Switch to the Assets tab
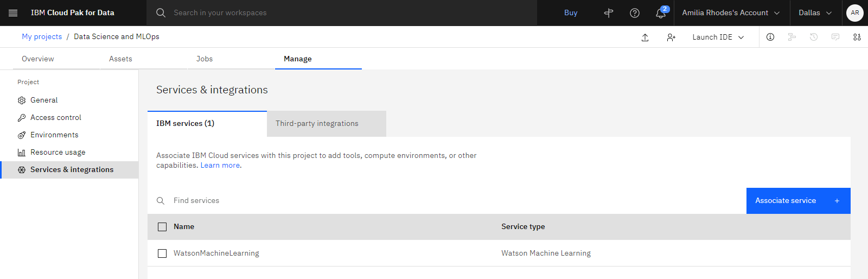868x279 pixels. coord(120,59)
